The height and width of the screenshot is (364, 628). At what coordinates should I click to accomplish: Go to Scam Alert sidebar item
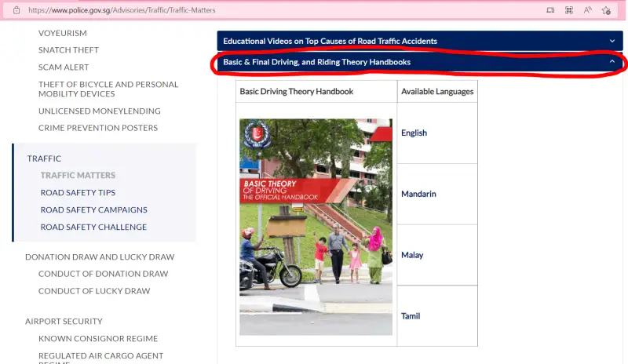click(64, 67)
